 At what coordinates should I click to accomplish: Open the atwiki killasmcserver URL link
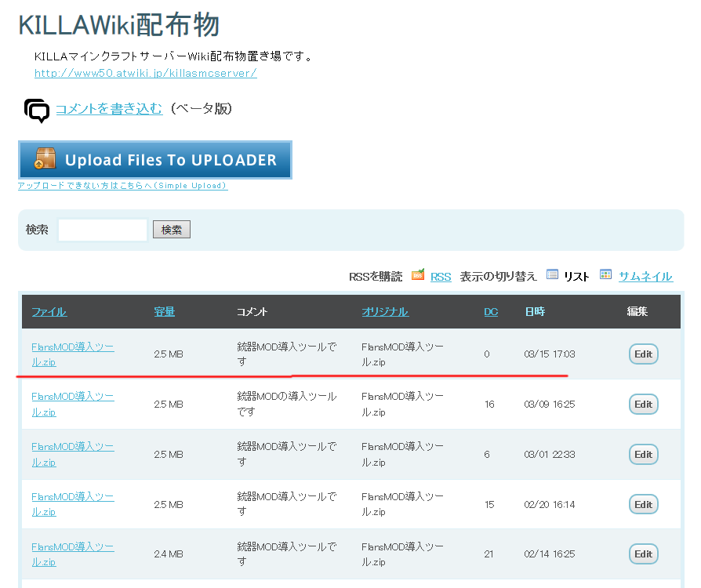point(145,73)
